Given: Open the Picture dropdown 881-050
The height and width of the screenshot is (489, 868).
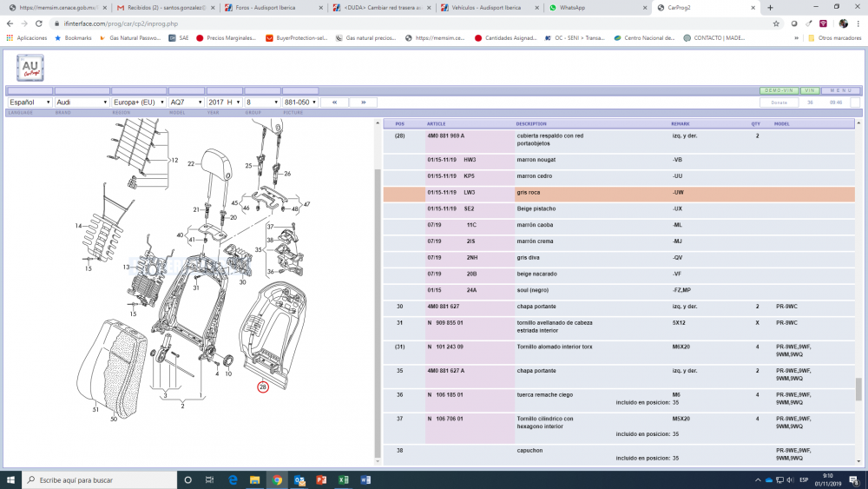Looking at the screenshot, I should [x=300, y=102].
